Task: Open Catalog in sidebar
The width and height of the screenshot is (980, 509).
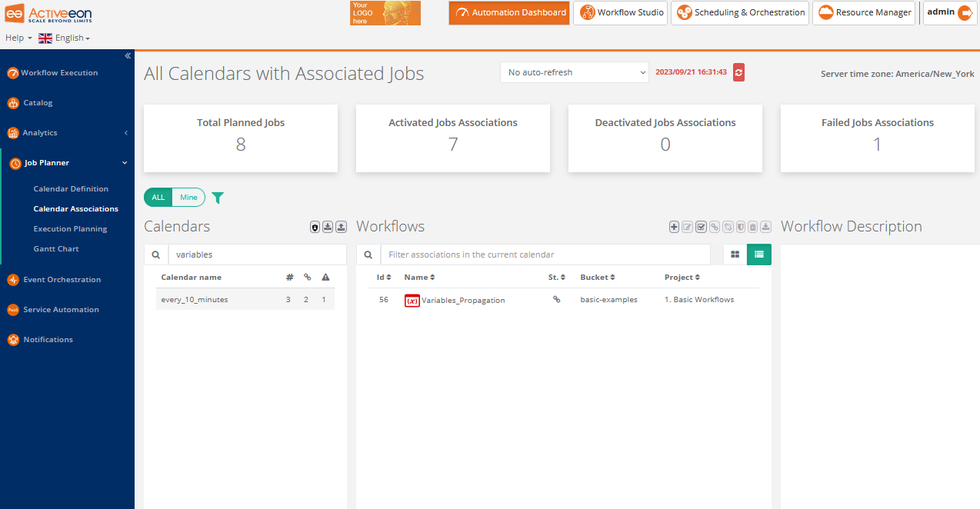Action: [x=38, y=103]
